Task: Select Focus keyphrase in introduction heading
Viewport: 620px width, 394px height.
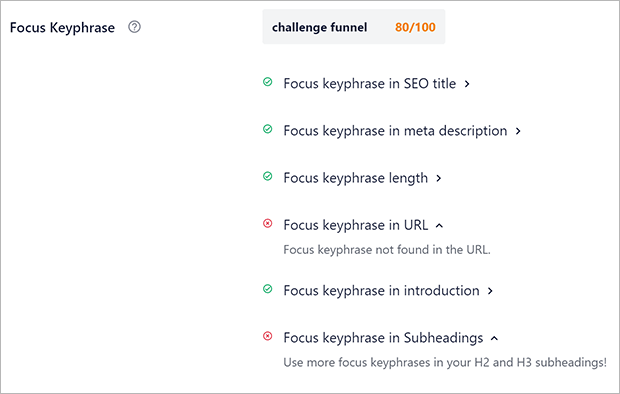Action: tap(381, 291)
